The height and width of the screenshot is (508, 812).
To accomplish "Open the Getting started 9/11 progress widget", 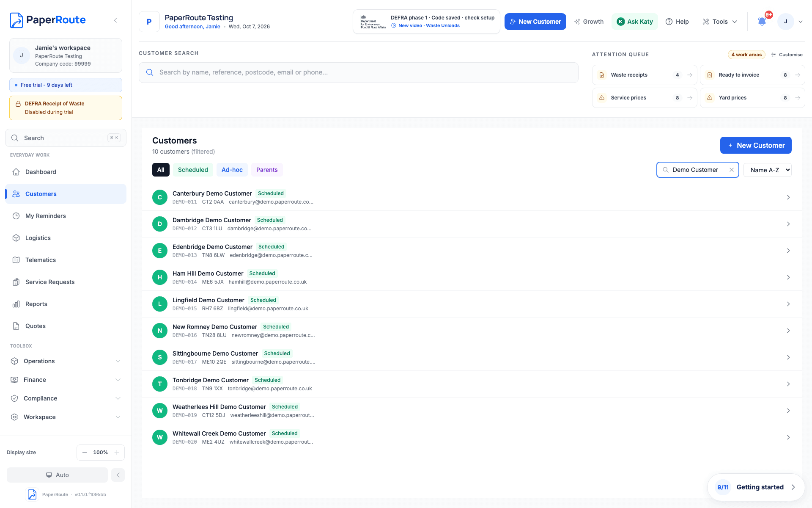I will [x=756, y=487].
